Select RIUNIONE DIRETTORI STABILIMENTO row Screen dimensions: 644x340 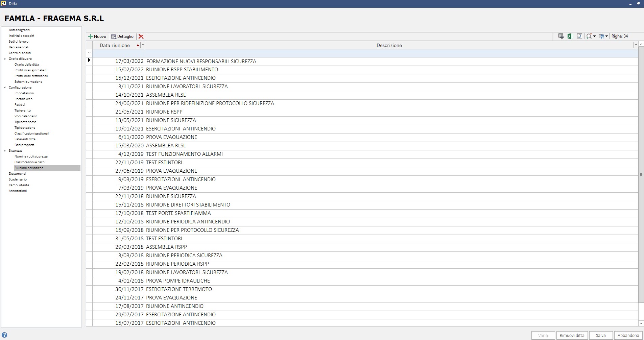coord(362,205)
